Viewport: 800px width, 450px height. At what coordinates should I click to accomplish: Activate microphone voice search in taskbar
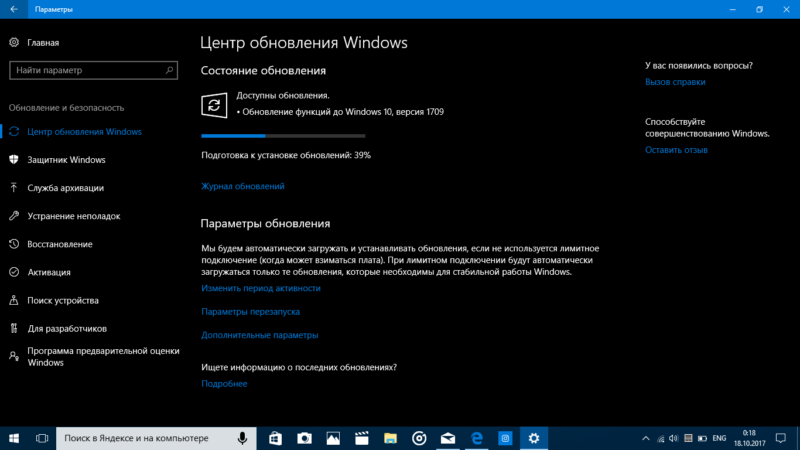[242, 438]
